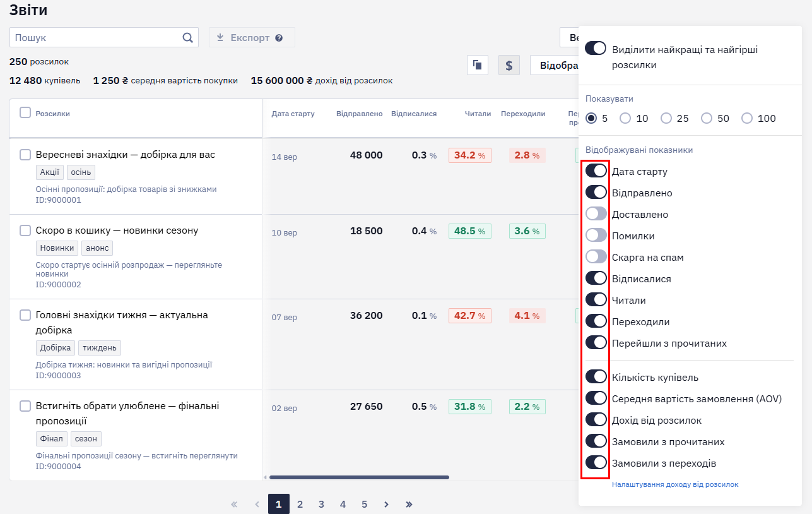Jump to first page double-arrow
The image size is (812, 514).
pyautogui.click(x=234, y=504)
